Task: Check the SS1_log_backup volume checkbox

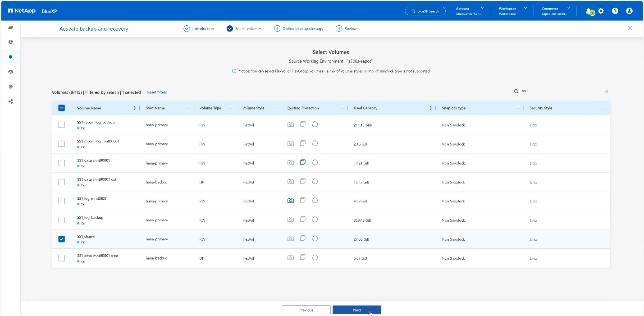Action: 62,220
